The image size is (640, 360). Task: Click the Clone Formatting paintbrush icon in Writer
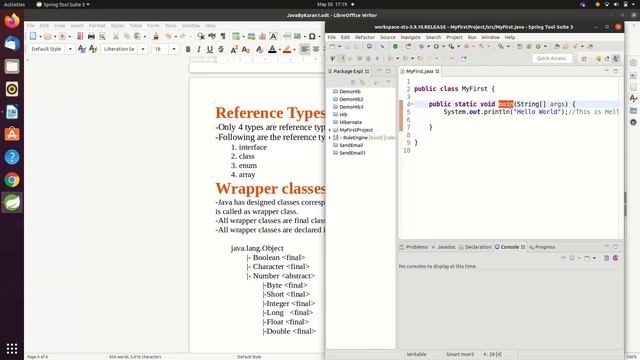156,36
